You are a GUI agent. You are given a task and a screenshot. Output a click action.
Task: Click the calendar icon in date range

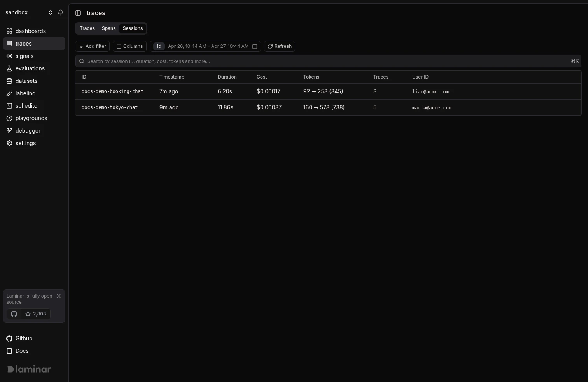tap(255, 46)
